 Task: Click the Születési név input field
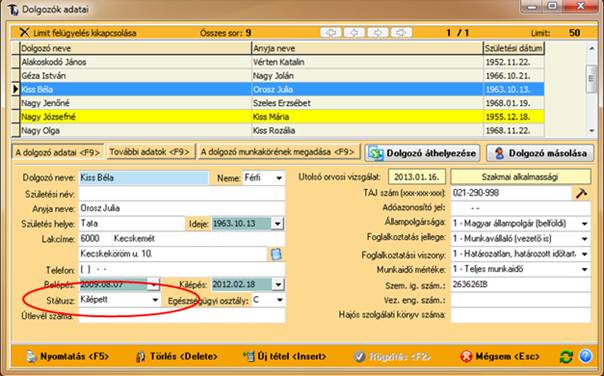pos(182,193)
